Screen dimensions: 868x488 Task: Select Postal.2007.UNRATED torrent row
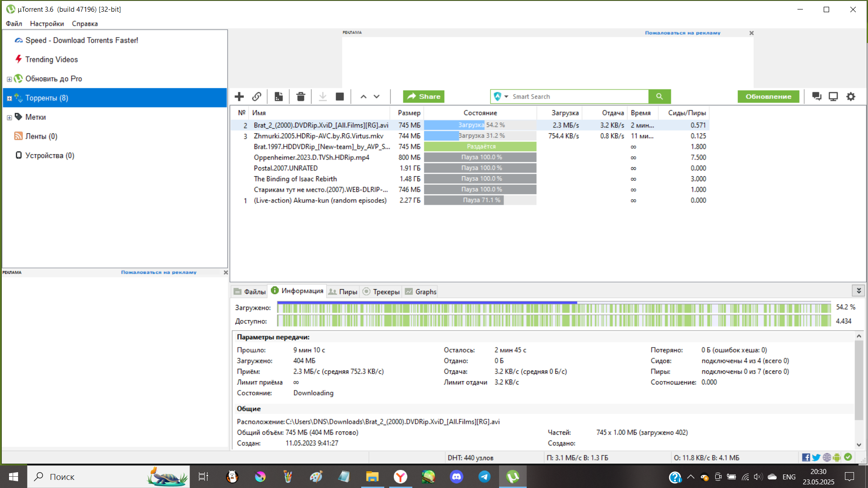pyautogui.click(x=469, y=168)
